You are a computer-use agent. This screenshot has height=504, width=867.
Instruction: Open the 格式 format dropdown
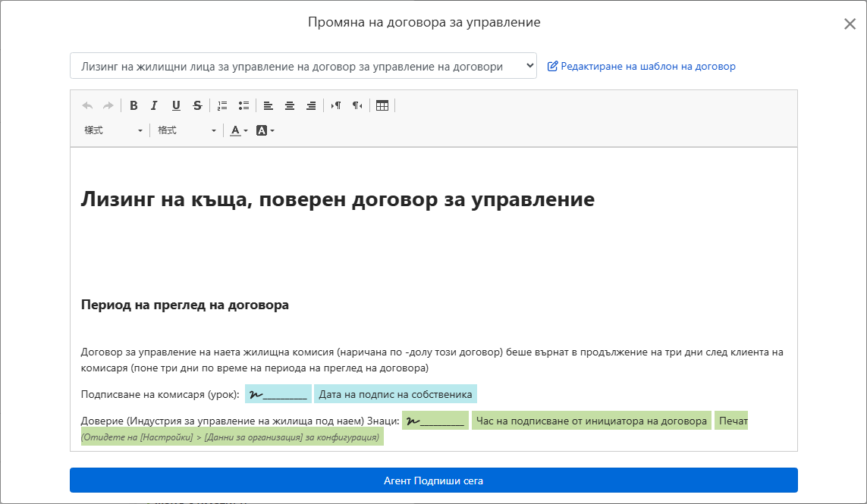187,130
